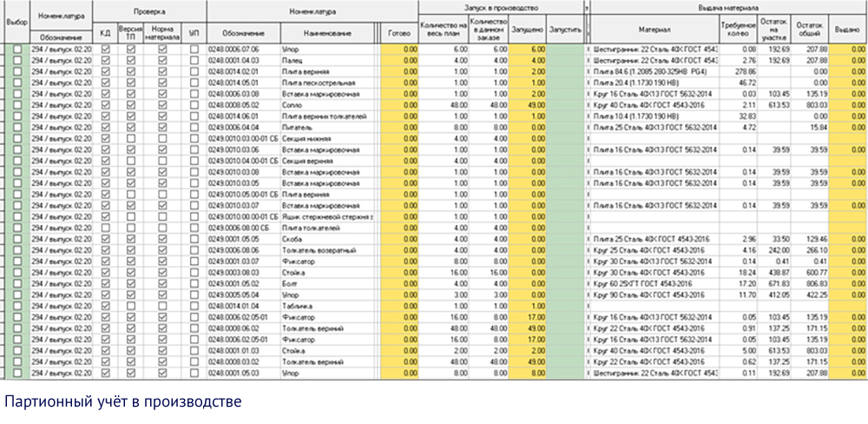Select the site balance value 671.83
Viewport: 868px width, 424px height.
click(x=774, y=284)
